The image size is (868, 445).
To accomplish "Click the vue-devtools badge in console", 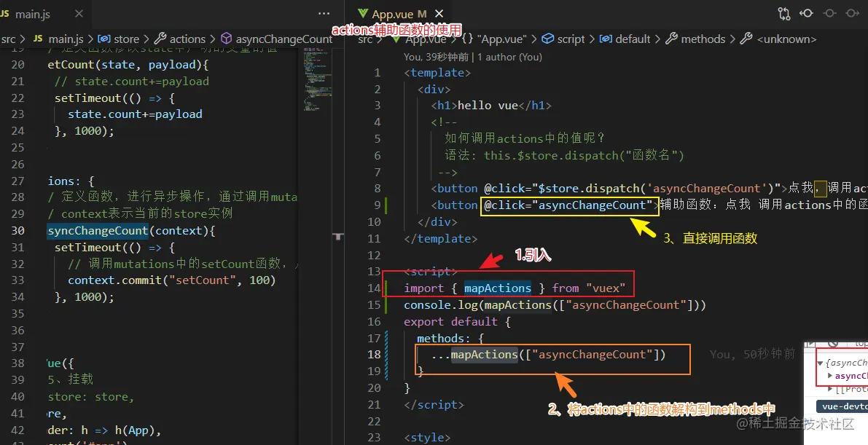I will click(x=842, y=406).
